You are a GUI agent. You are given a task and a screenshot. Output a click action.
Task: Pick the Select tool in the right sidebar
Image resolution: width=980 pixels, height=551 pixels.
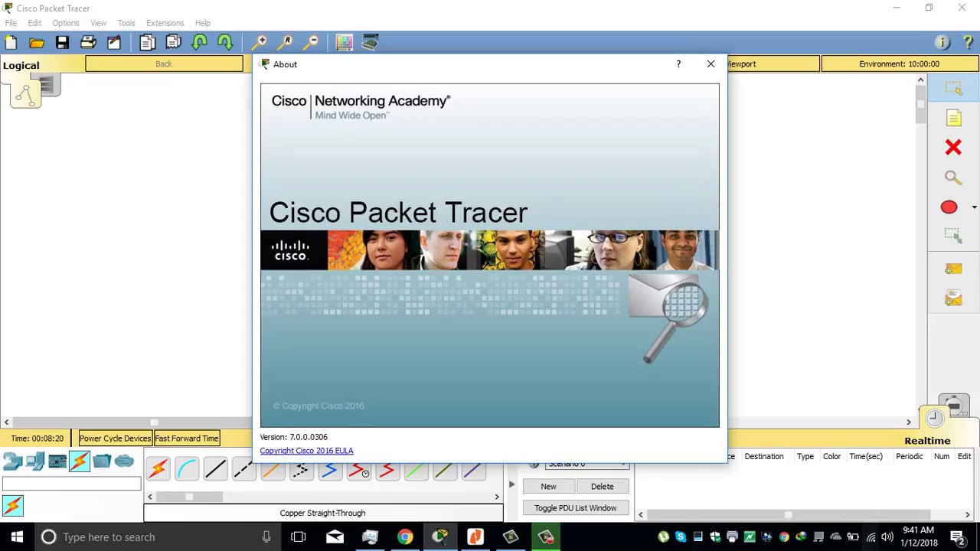pos(953,88)
